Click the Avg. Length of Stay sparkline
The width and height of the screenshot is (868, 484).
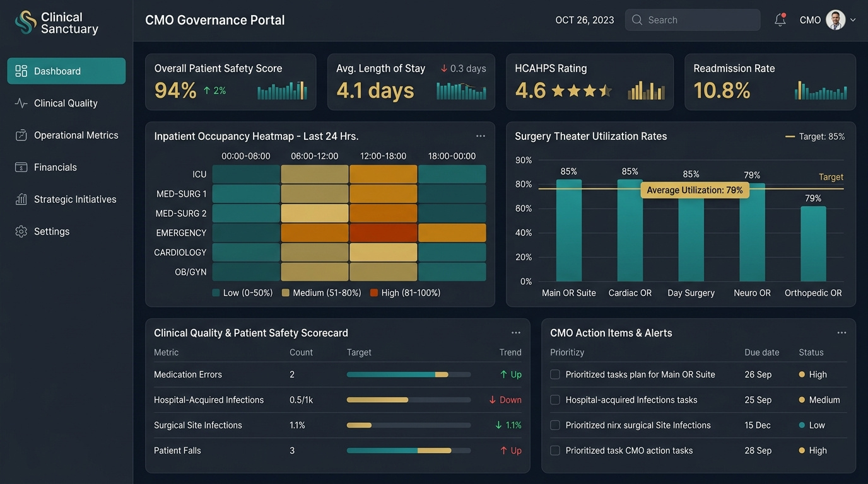tap(461, 90)
